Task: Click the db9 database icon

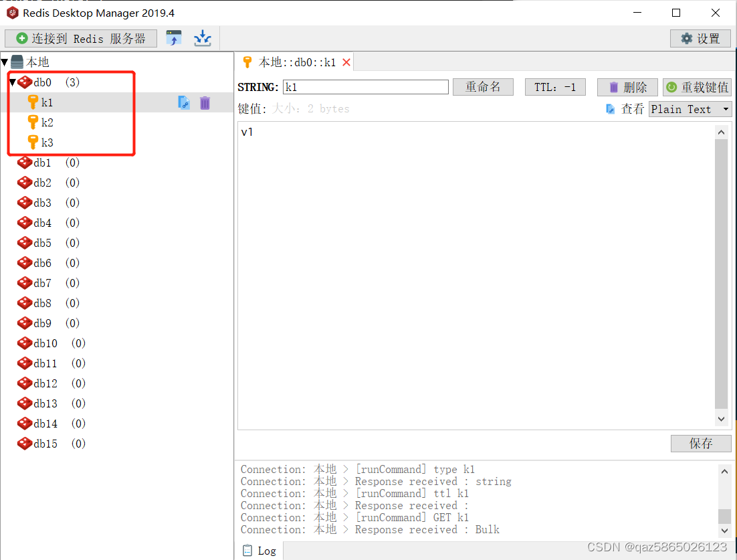Action: (25, 324)
